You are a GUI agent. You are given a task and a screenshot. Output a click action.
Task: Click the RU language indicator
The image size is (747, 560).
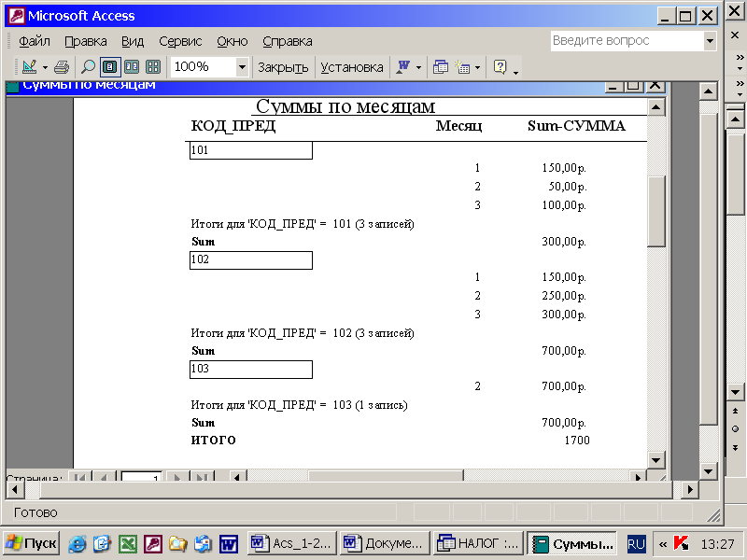636,543
